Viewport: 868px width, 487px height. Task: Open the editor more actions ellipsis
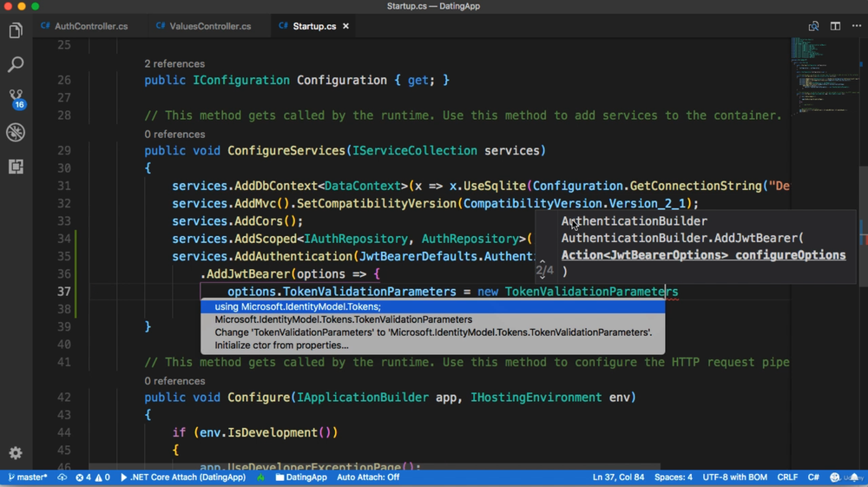857,26
